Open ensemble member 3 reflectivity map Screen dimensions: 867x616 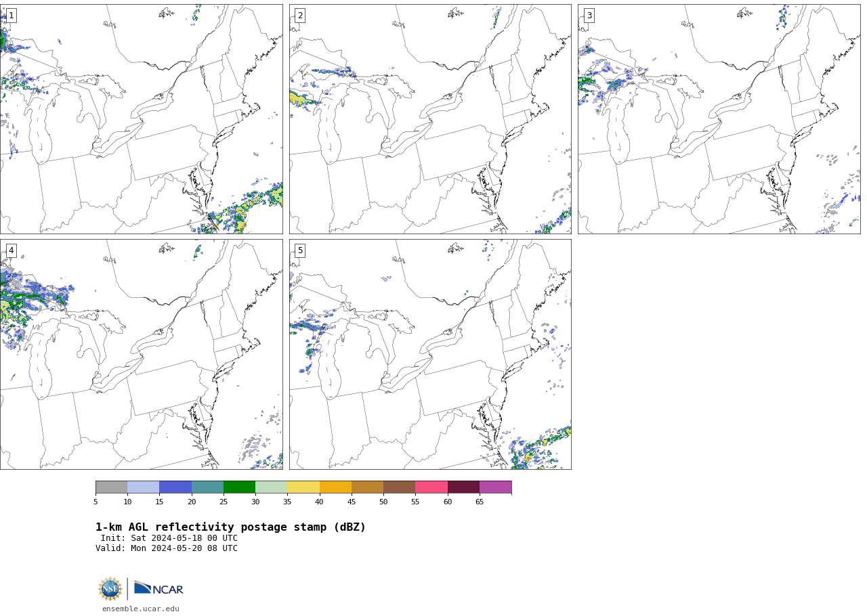pyautogui.click(x=719, y=119)
